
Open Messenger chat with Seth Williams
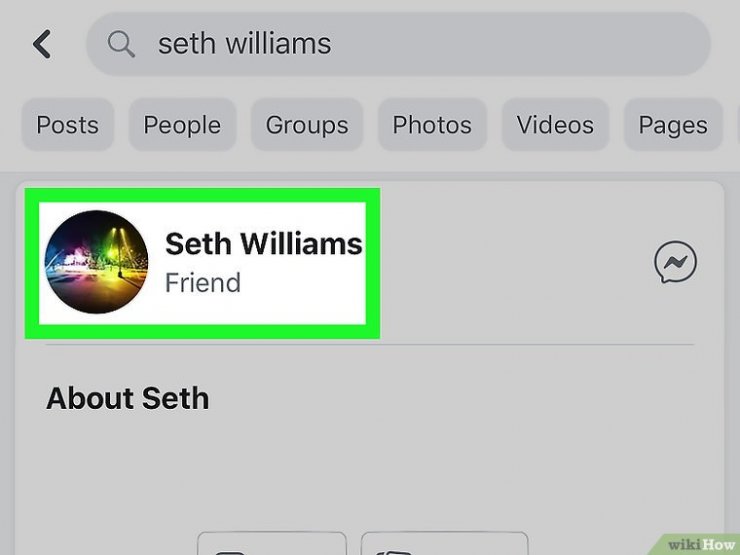(x=675, y=263)
